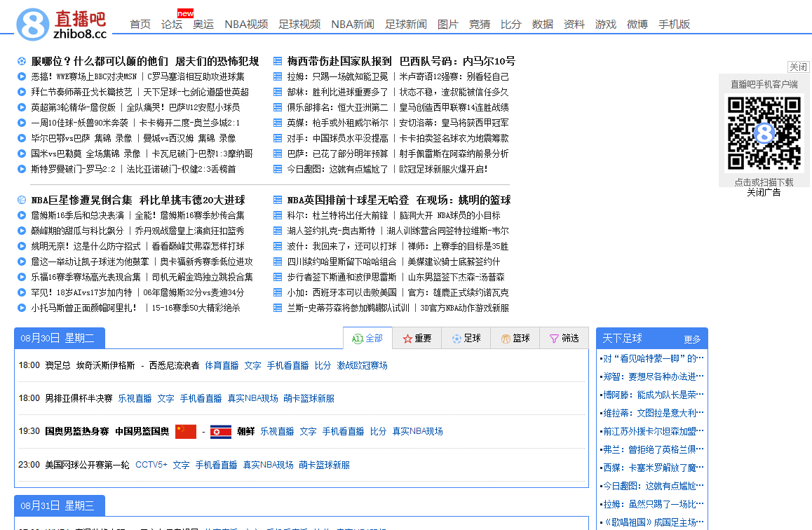Select the red star 重要 filter icon
Screen dimensions: 812x530
point(408,338)
